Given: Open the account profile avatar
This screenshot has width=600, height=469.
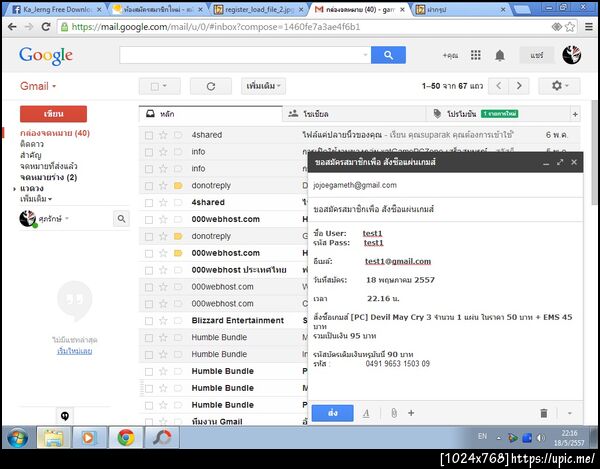Looking at the screenshot, I should click(x=572, y=55).
